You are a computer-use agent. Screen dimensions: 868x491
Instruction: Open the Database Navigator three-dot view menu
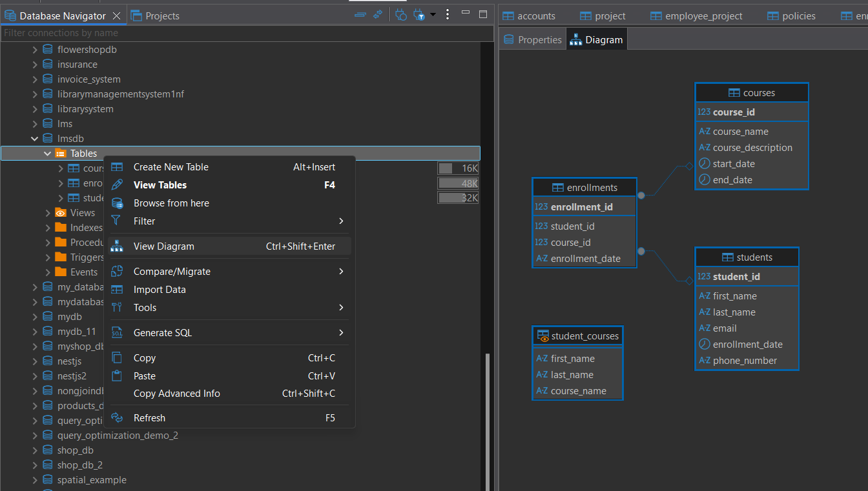point(448,14)
